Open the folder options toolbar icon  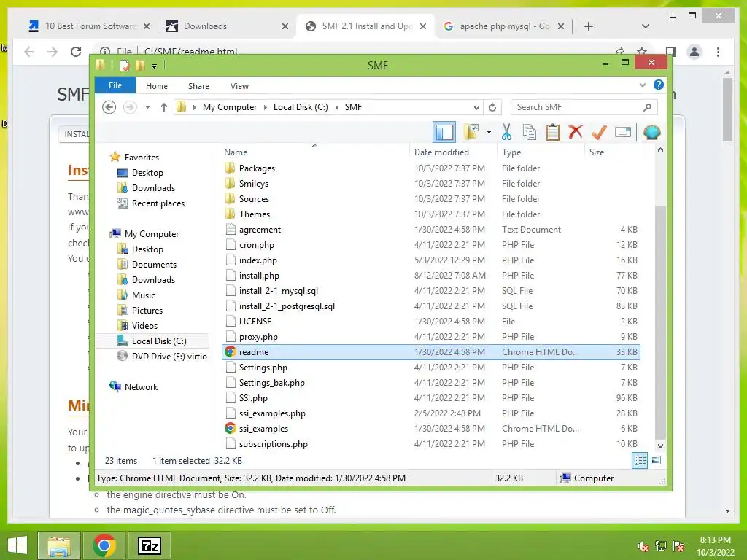pyautogui.click(x=472, y=133)
